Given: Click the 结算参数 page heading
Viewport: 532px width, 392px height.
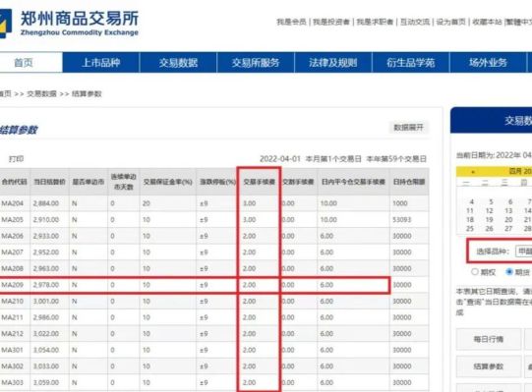Looking at the screenshot, I should click(19, 130).
